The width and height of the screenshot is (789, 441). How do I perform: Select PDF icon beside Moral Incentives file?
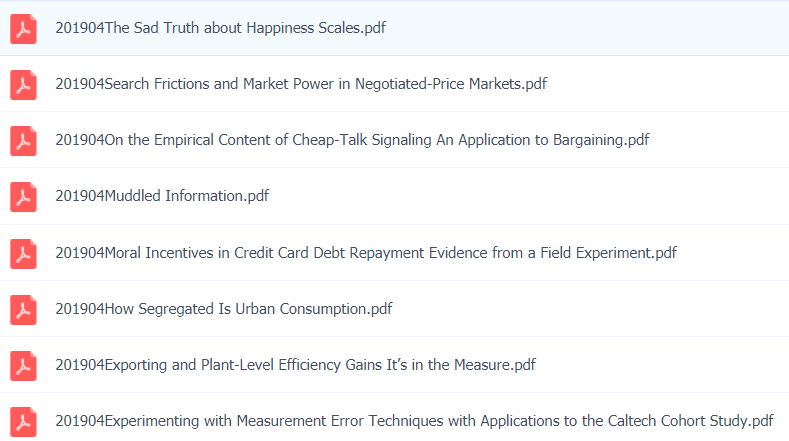23,253
